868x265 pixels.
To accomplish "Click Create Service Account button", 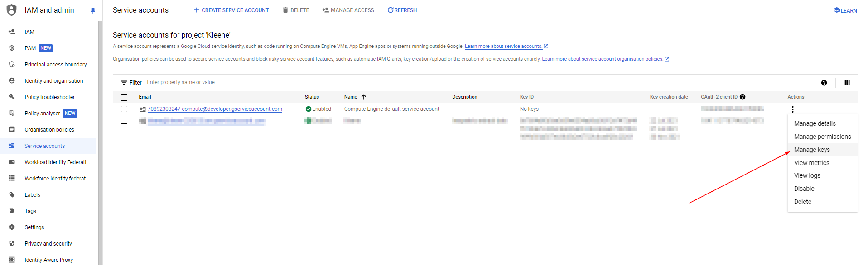I will pyautogui.click(x=231, y=10).
